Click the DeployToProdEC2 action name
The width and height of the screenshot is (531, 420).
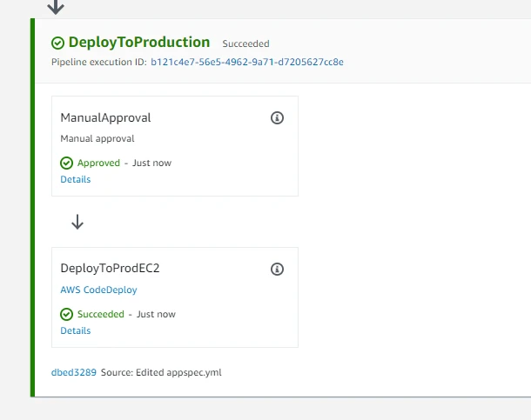tap(110, 269)
